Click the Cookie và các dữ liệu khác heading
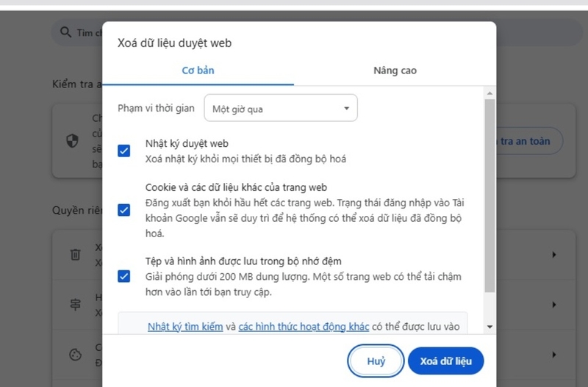This screenshot has width=588, height=387. click(236, 187)
